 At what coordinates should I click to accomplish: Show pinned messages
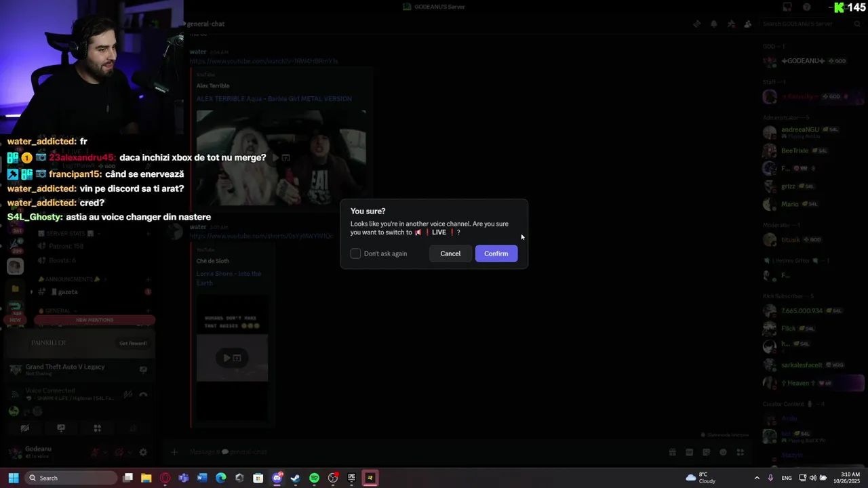point(730,24)
